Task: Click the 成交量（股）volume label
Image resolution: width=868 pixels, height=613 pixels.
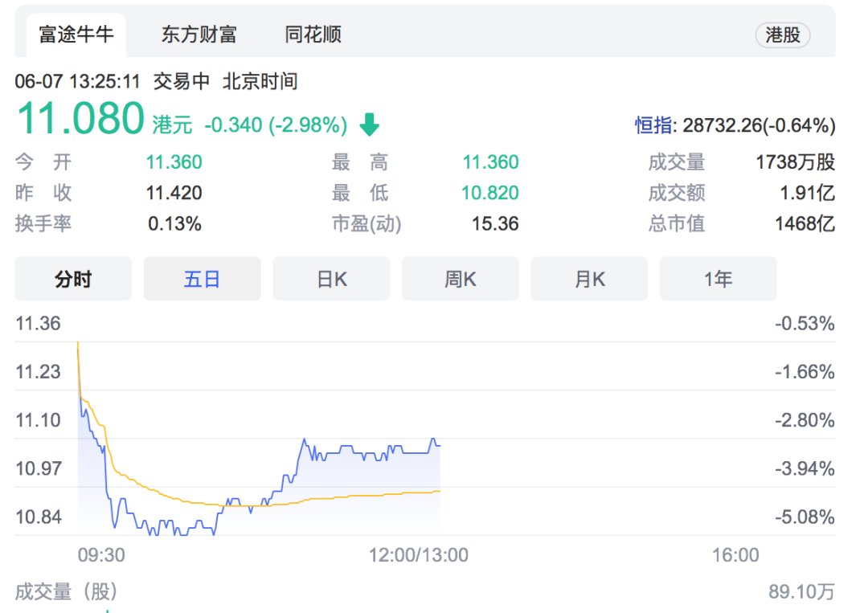Action: click(x=67, y=592)
